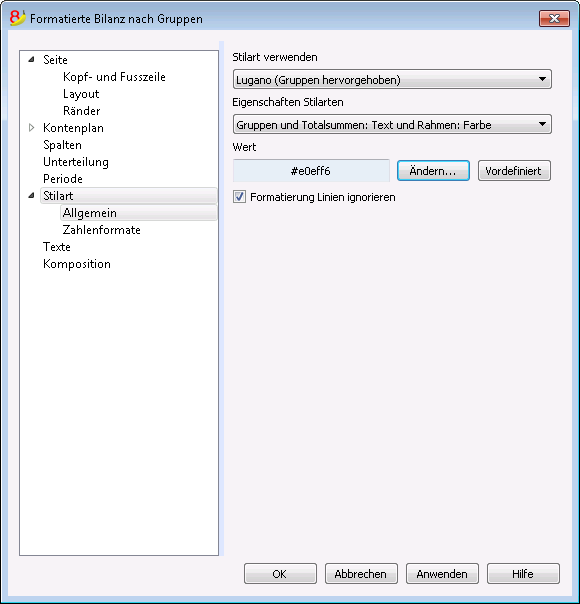
Task: Click the Vordefiniert button
Action: point(514,171)
